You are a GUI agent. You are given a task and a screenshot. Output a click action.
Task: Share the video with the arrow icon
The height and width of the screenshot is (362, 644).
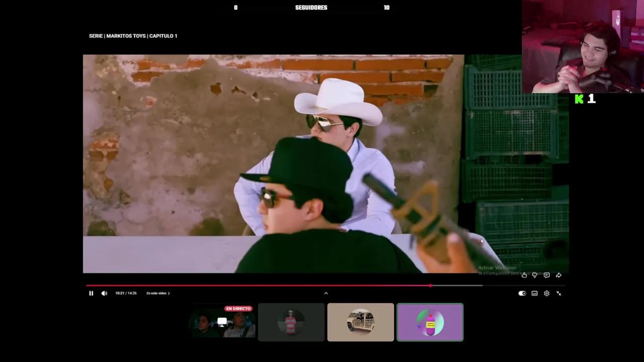click(x=558, y=275)
